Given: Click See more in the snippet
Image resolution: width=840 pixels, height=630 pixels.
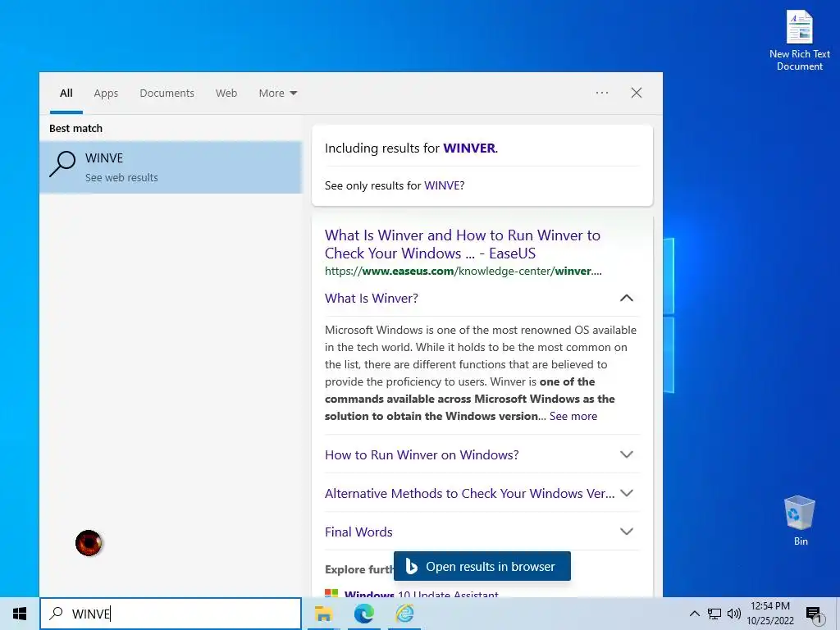Looking at the screenshot, I should point(573,416).
